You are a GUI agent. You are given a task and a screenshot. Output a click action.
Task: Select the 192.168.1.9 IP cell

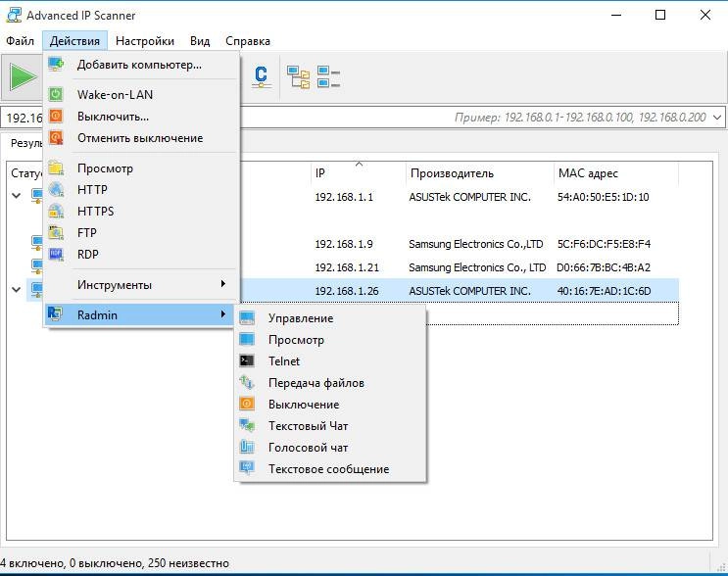[344, 244]
